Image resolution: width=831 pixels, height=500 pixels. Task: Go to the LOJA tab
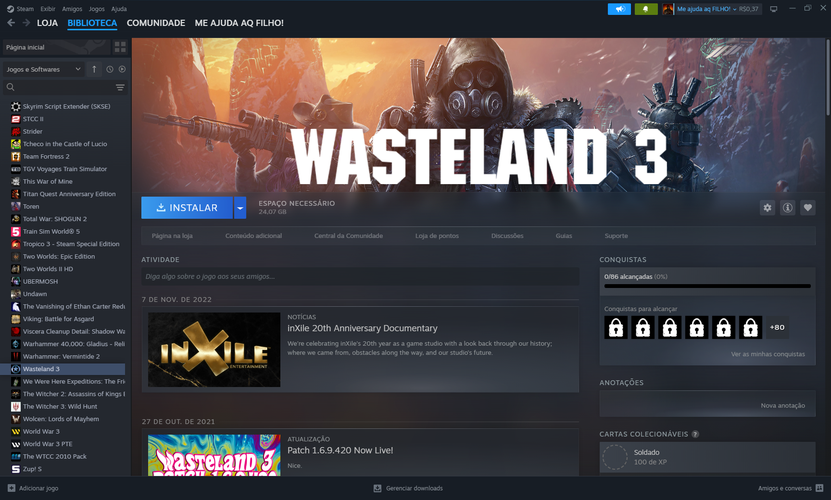pyautogui.click(x=47, y=23)
